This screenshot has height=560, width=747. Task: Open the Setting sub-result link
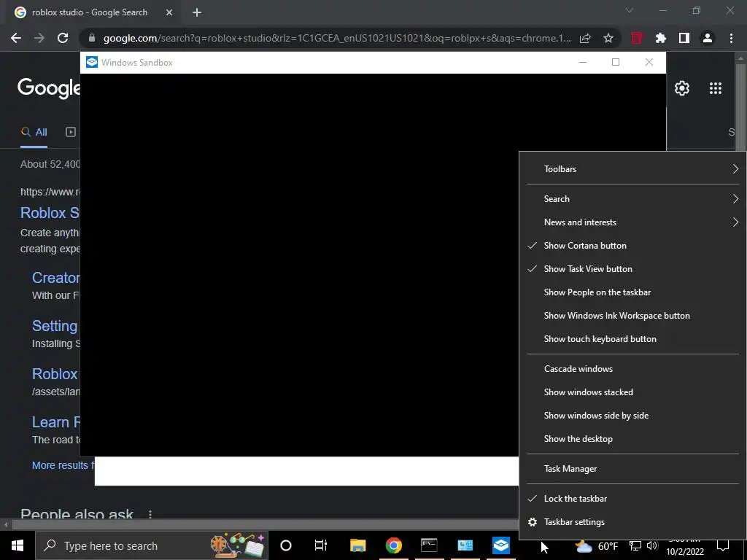click(x=55, y=326)
